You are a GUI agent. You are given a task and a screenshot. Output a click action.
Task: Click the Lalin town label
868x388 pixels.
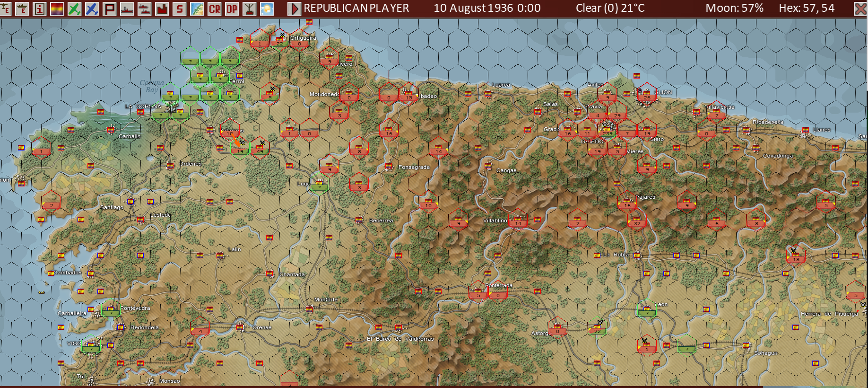click(x=234, y=249)
